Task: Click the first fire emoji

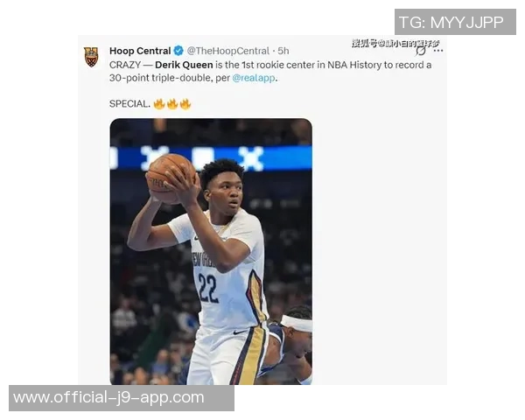Action: coord(159,104)
